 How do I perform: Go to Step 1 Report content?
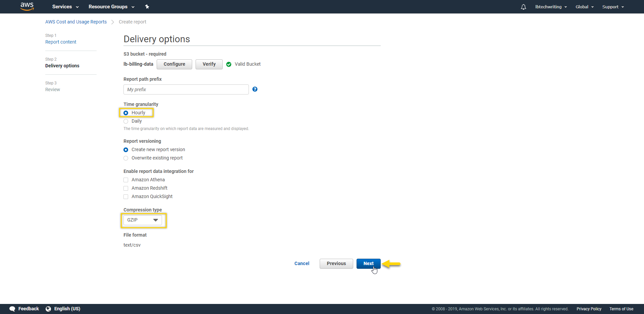point(61,42)
